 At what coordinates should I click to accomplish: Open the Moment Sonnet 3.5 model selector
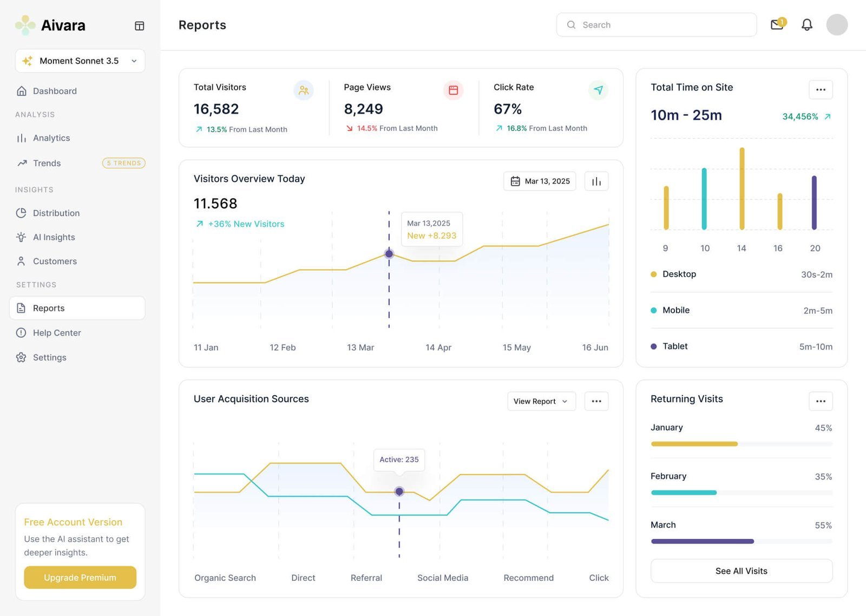point(80,61)
